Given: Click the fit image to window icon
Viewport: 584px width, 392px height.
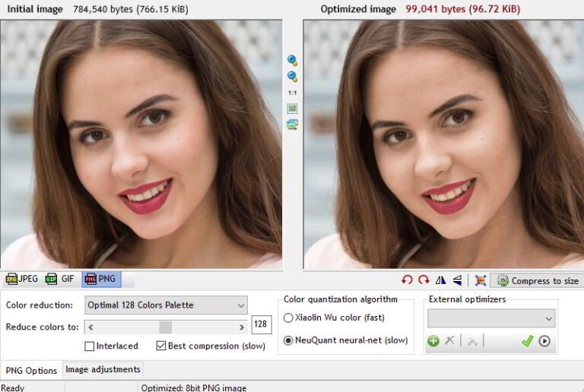Looking at the screenshot, I should (292, 109).
